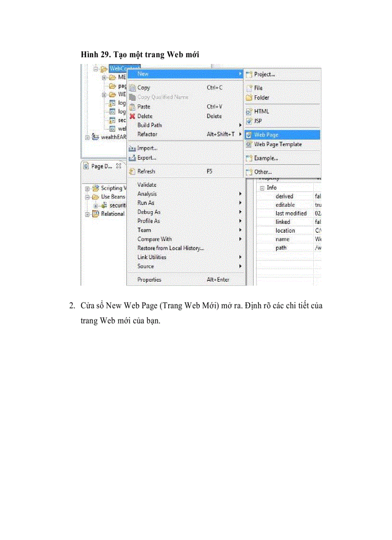
Task: Choose Web Page from the New submenu
Action: (267, 135)
